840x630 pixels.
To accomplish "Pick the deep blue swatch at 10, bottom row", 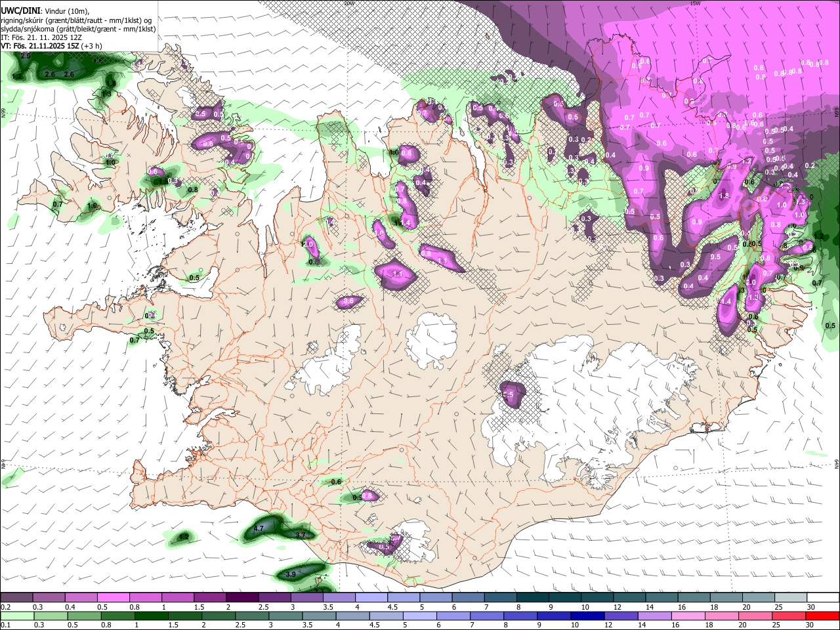I will (587, 616).
